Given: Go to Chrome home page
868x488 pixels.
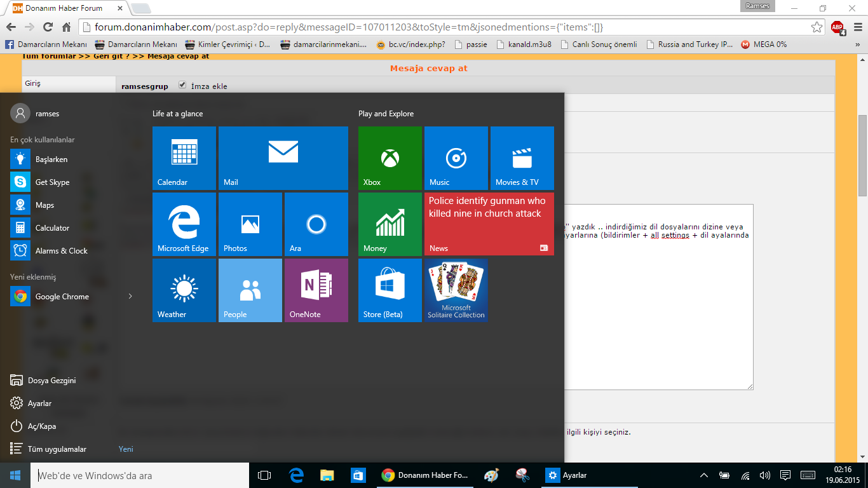Looking at the screenshot, I should click(x=66, y=27).
